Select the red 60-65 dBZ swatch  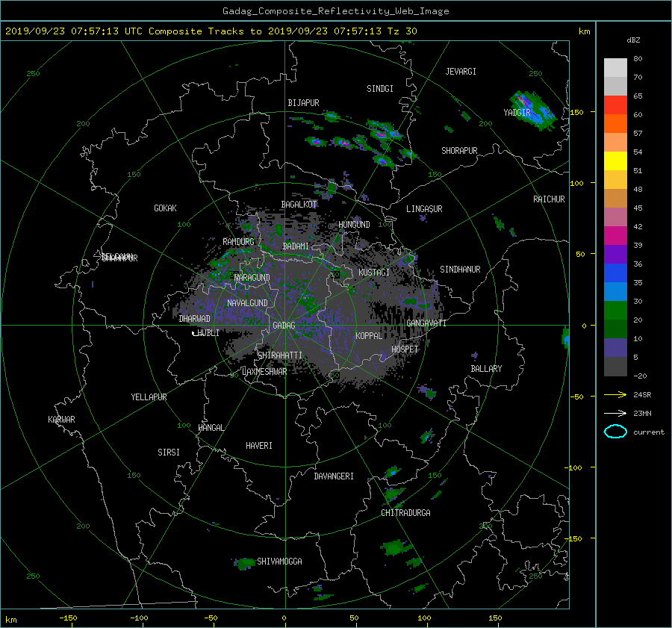pyautogui.click(x=615, y=105)
